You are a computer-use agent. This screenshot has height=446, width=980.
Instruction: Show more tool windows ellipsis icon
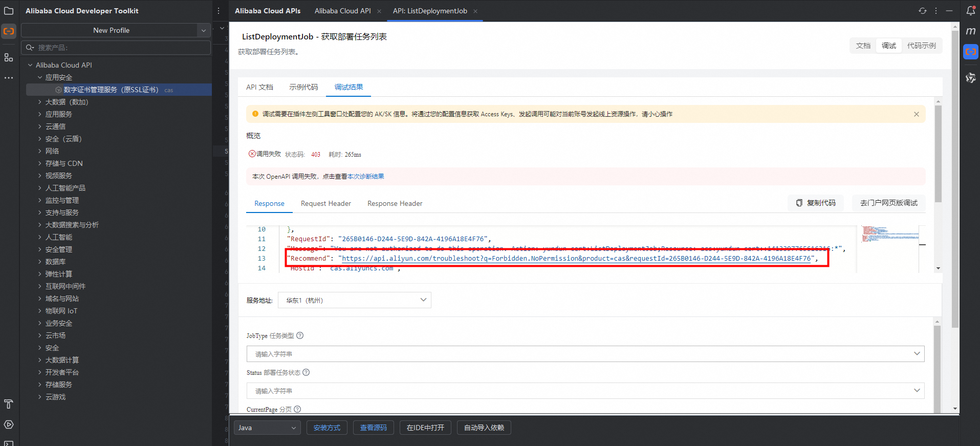coord(9,78)
